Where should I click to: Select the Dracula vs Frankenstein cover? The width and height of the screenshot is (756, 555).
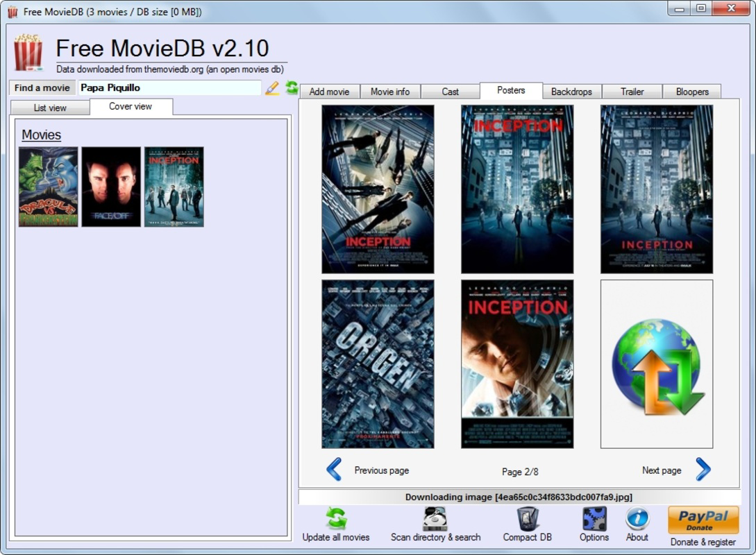[48, 187]
